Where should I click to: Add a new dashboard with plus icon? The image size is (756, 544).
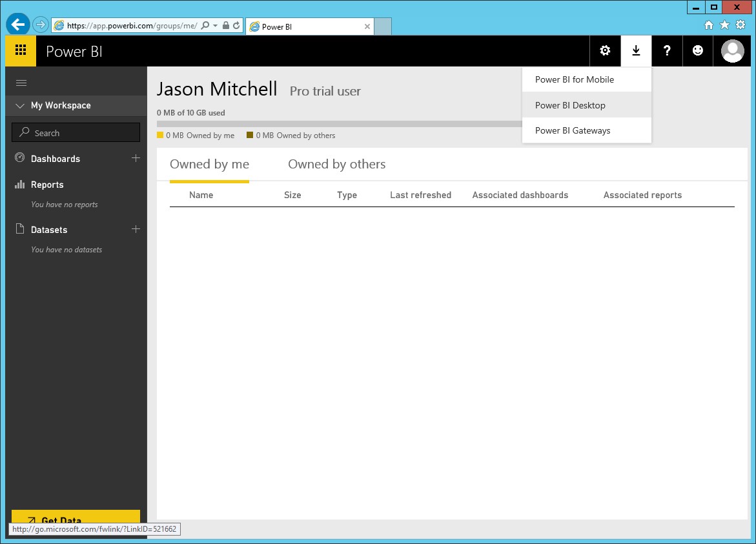pyautogui.click(x=136, y=158)
